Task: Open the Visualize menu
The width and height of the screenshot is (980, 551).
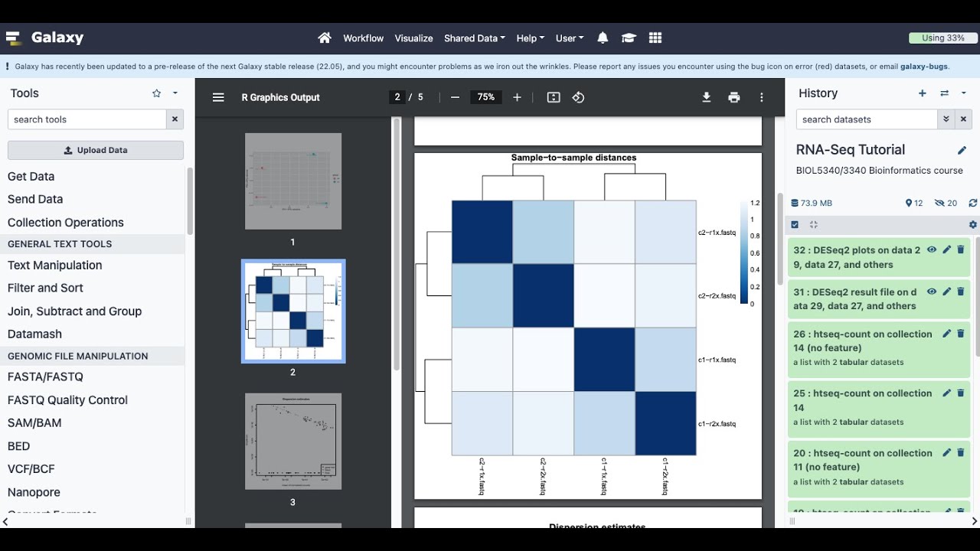Action: click(x=414, y=37)
